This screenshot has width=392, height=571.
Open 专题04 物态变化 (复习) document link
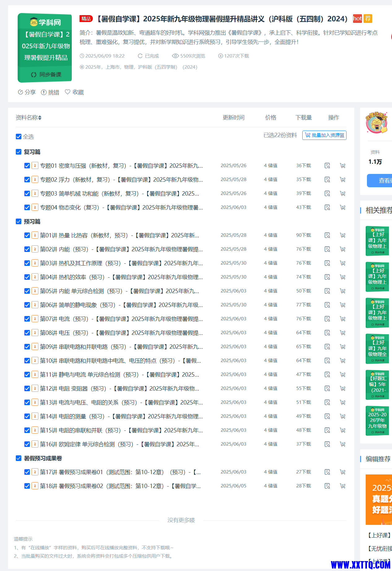(x=121, y=207)
